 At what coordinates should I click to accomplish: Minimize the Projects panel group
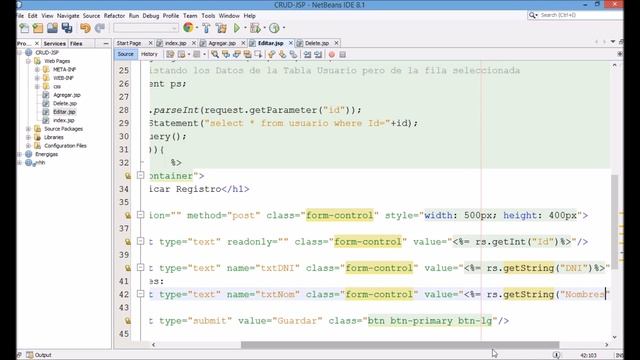[x=106, y=43]
